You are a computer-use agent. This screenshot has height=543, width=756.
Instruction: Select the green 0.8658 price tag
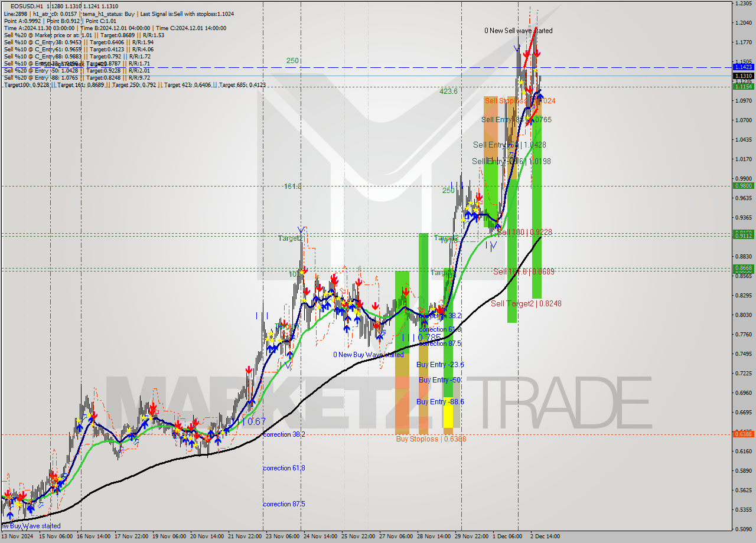743,268
